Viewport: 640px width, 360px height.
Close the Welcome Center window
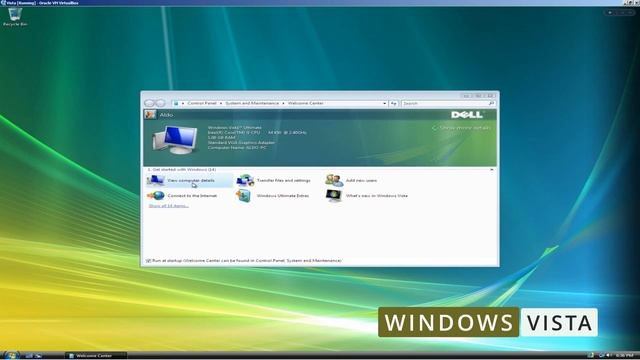pyautogui.click(x=490, y=96)
